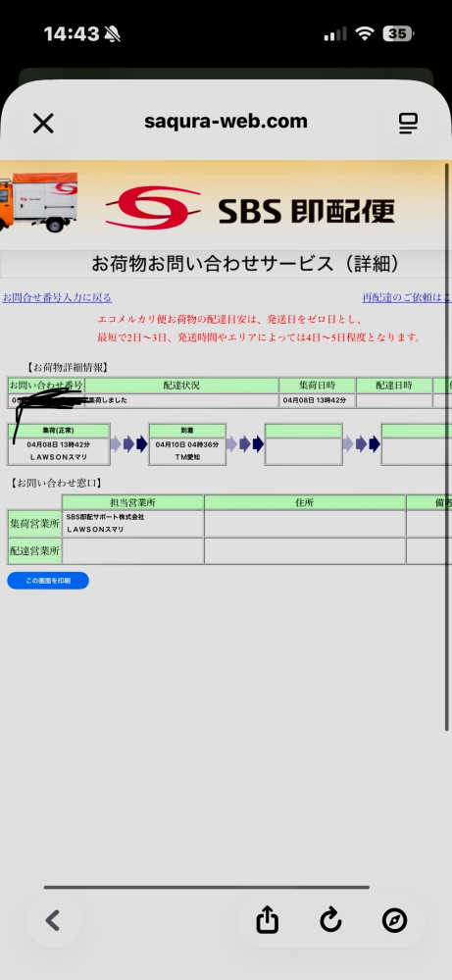Tap the 集荷(正常) step header
This screenshot has width=452, height=980.
coord(59,431)
